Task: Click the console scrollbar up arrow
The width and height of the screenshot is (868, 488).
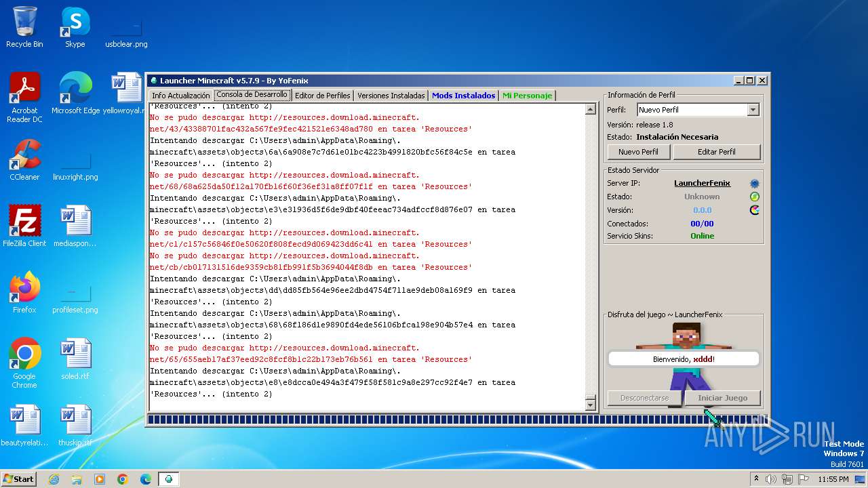Action: 590,109
